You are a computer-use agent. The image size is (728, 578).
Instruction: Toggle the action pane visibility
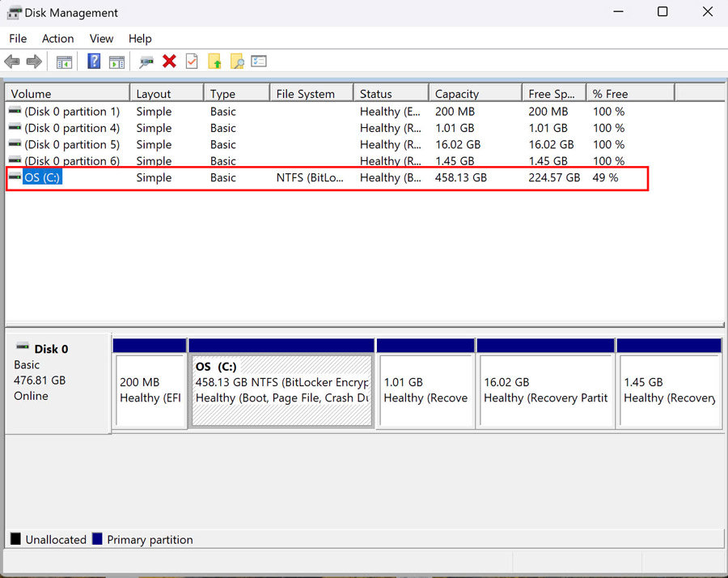tap(116, 62)
